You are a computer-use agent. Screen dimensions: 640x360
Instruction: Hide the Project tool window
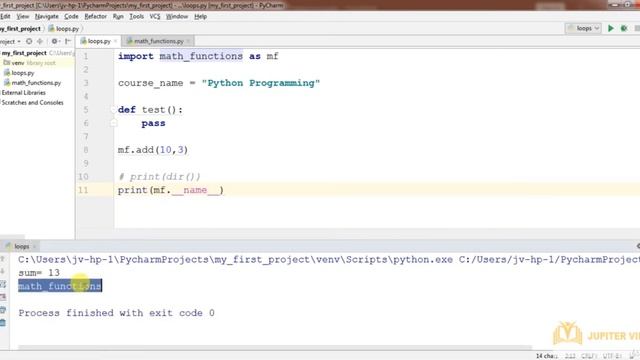(68, 41)
